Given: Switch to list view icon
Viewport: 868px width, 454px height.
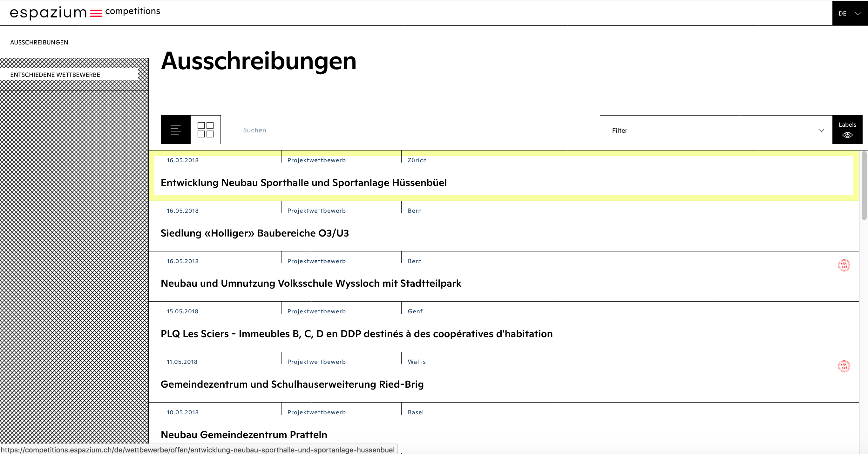Looking at the screenshot, I should coord(176,130).
